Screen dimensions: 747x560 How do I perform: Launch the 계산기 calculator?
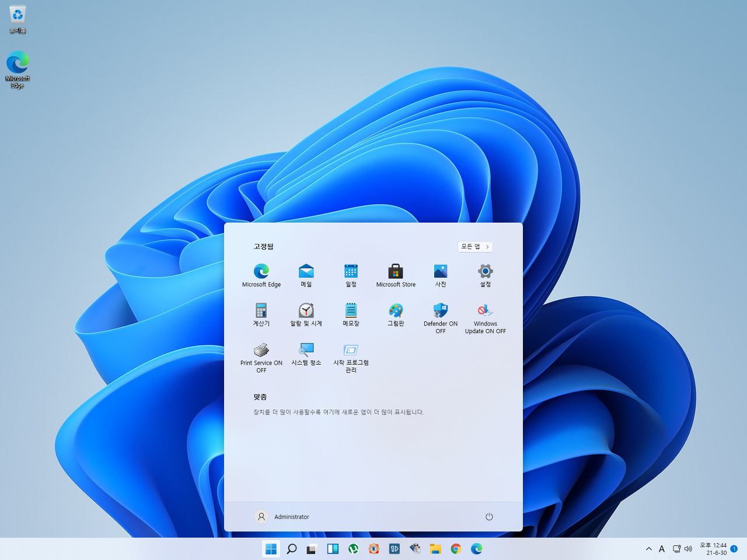point(261,314)
